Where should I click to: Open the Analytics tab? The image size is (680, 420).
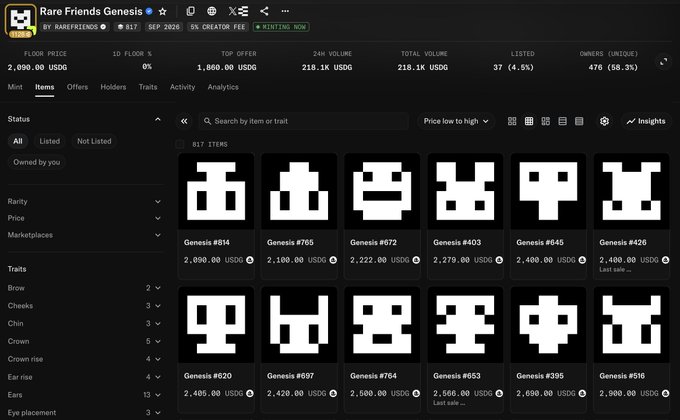pos(223,87)
